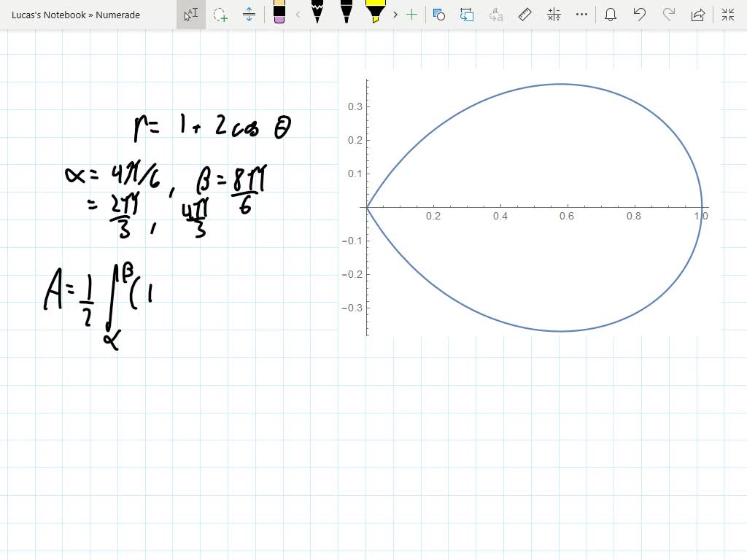This screenshot has width=747, height=560.
Task: Switch to the Numerade section
Action: 117,15
